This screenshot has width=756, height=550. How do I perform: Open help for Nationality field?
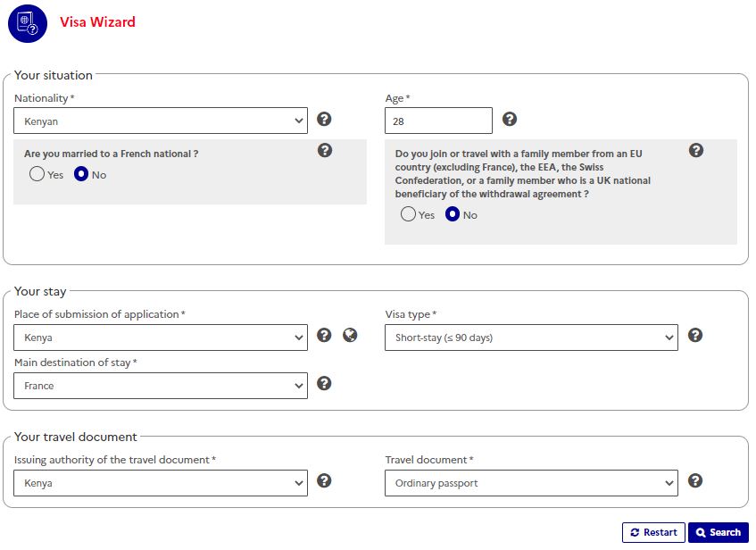tap(324, 119)
